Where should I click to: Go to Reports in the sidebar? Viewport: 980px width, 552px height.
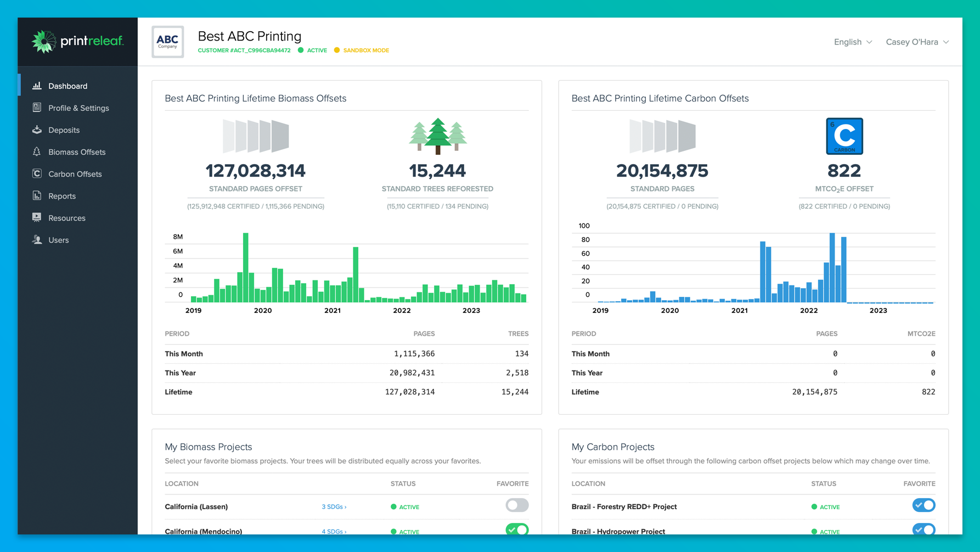pos(62,196)
